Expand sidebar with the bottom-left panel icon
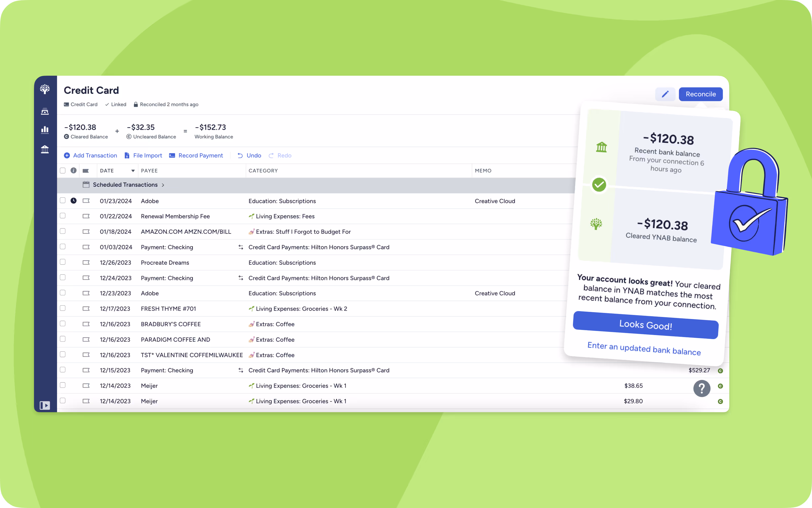The height and width of the screenshot is (508, 812). [x=45, y=405]
